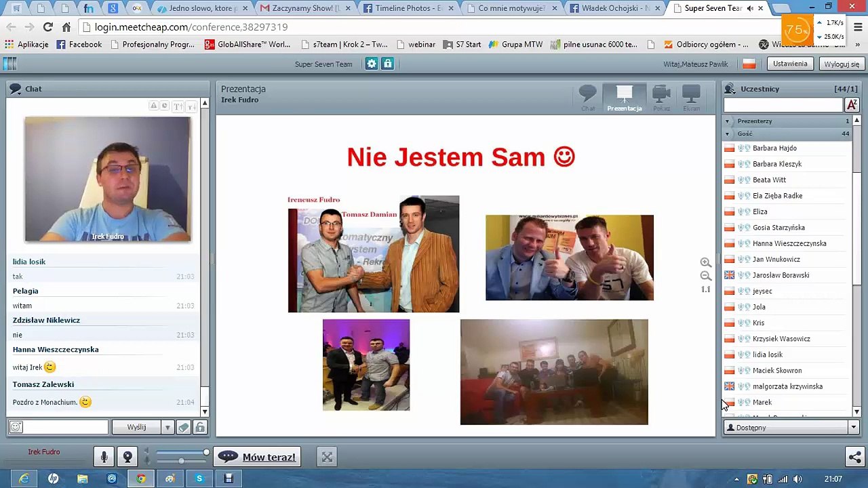Toggle the webcam button

(x=127, y=457)
